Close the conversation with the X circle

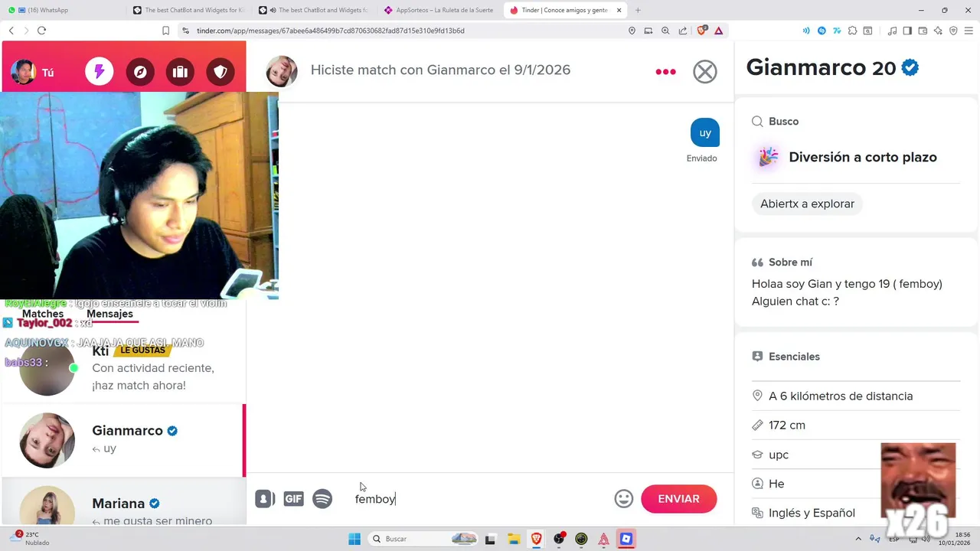[705, 71]
